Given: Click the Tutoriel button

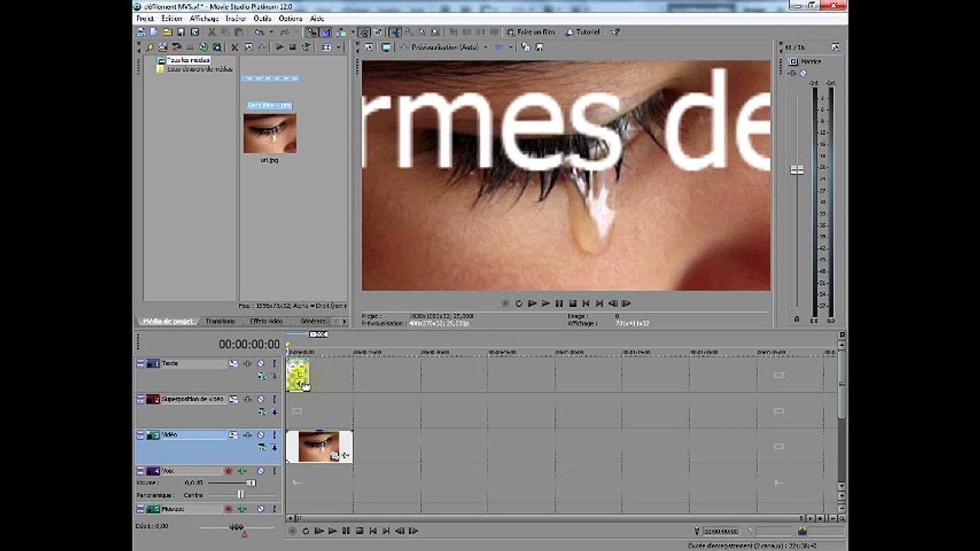Looking at the screenshot, I should (582, 32).
